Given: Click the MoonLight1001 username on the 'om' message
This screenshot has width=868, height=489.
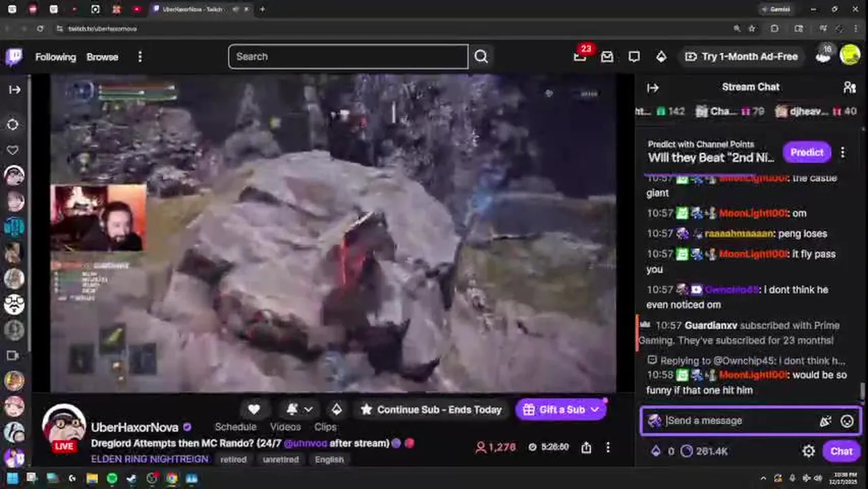Looking at the screenshot, I should [x=753, y=213].
